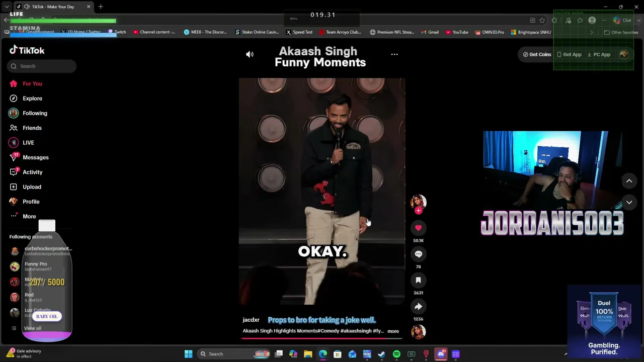Click the Windows taskbar Search box
Screen dimensions: 644x362
(234, 354)
